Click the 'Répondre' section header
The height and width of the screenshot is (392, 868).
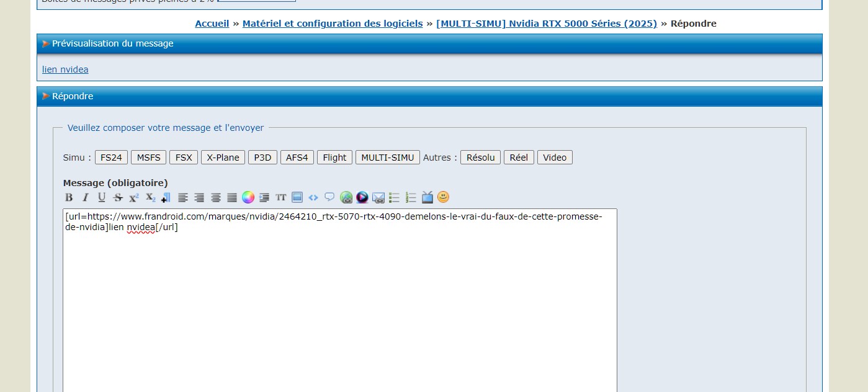coord(429,96)
